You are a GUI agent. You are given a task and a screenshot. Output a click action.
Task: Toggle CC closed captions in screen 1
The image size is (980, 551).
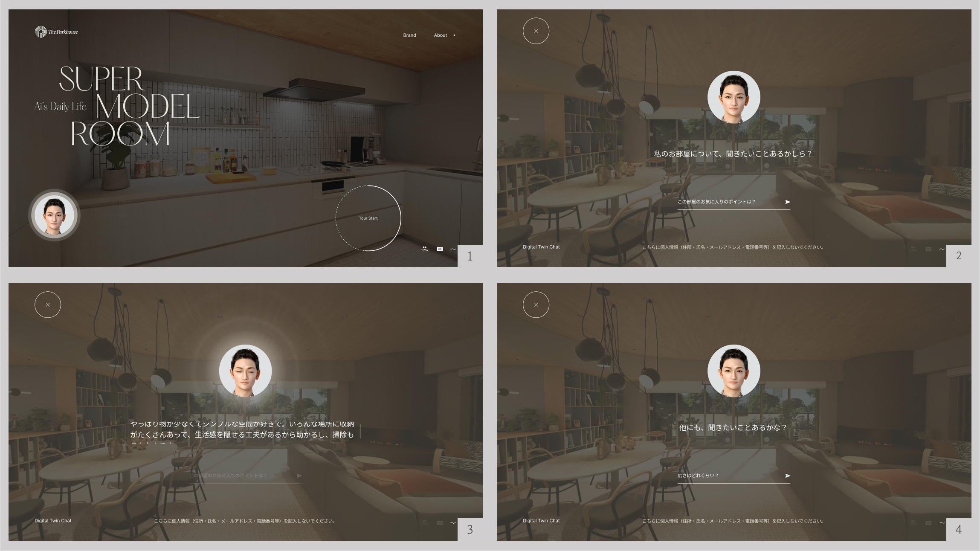point(440,249)
